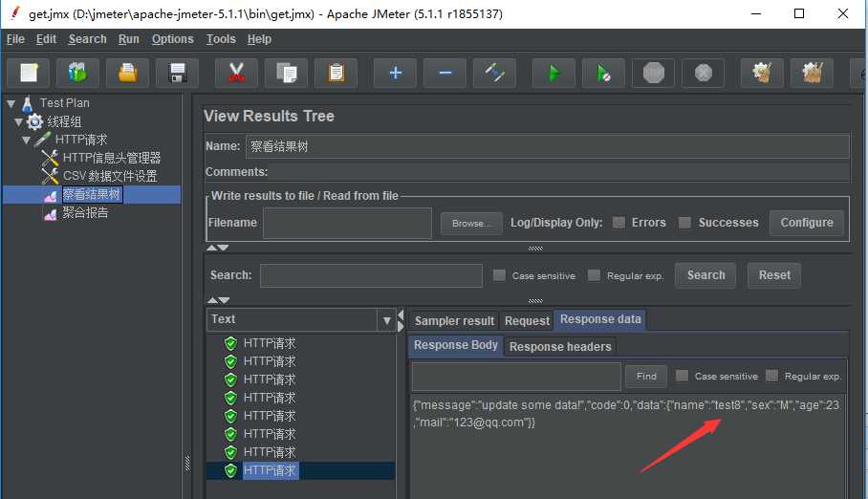Click the Reset button

(x=774, y=275)
